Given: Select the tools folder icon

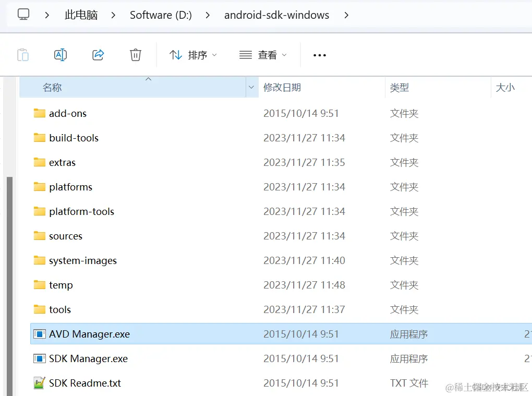Looking at the screenshot, I should tap(39, 309).
